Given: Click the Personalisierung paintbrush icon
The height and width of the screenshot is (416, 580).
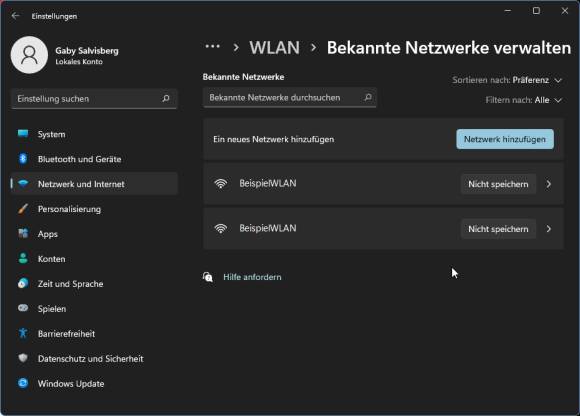Looking at the screenshot, I should [23, 209].
